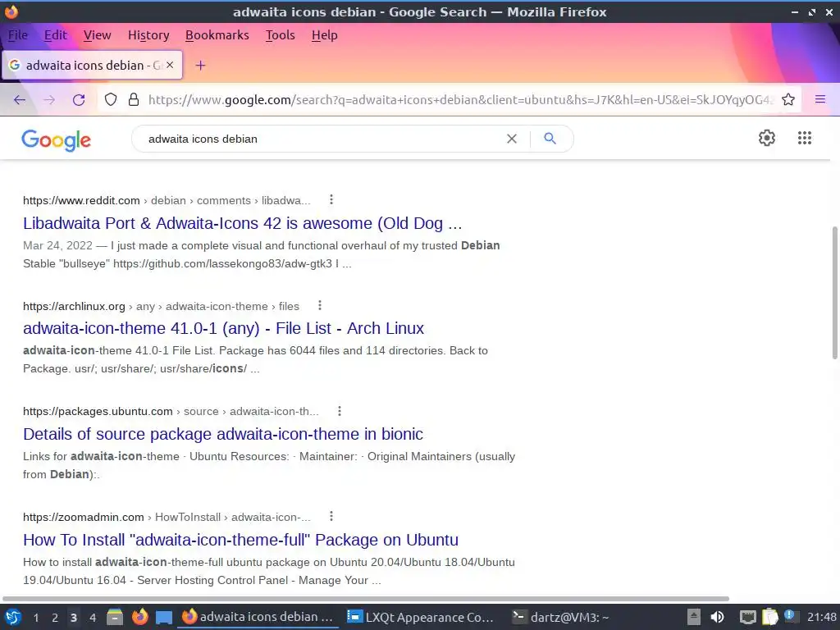Viewport: 840px width, 630px height.
Task: Go to Google homepage via logo
Action: coord(57,139)
